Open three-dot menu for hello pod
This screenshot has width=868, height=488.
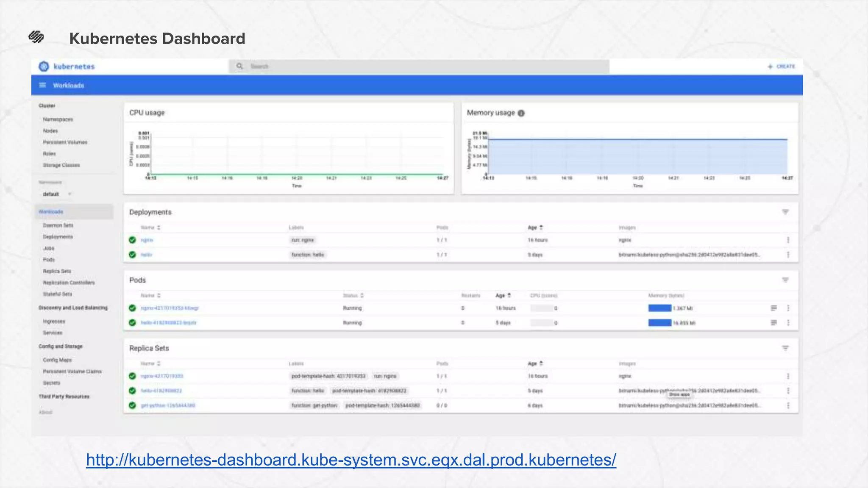tap(788, 323)
